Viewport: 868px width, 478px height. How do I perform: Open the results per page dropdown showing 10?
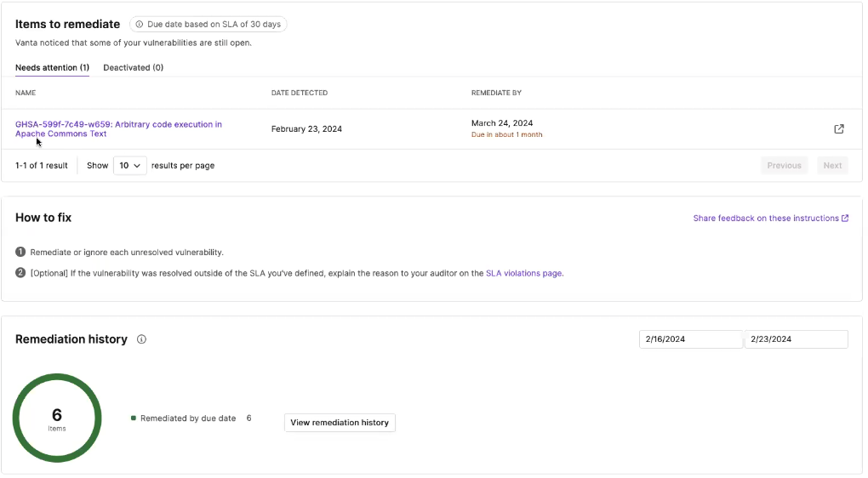point(130,165)
